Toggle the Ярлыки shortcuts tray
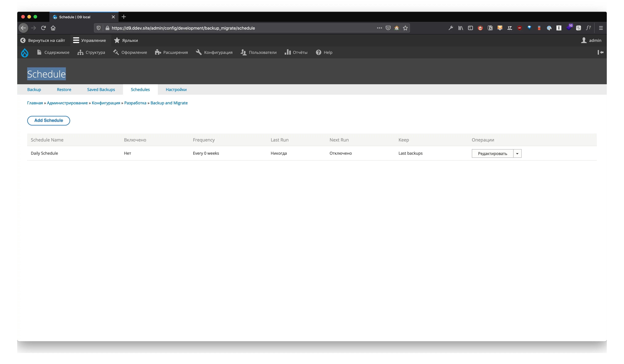Image resolution: width=624 pixels, height=364 pixels. click(126, 40)
